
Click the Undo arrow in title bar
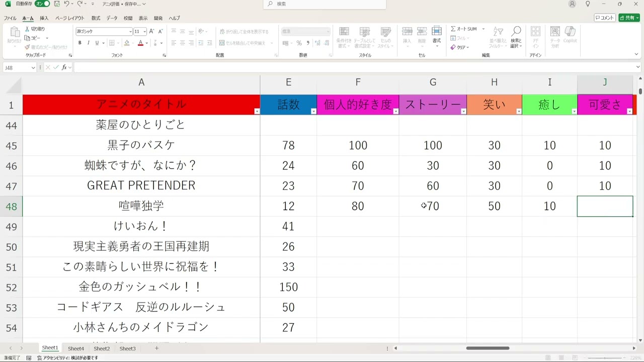click(66, 4)
